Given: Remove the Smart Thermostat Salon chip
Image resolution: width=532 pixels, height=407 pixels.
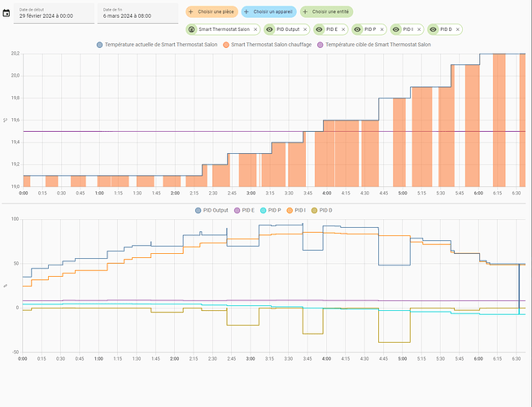Looking at the screenshot, I should (x=255, y=29).
